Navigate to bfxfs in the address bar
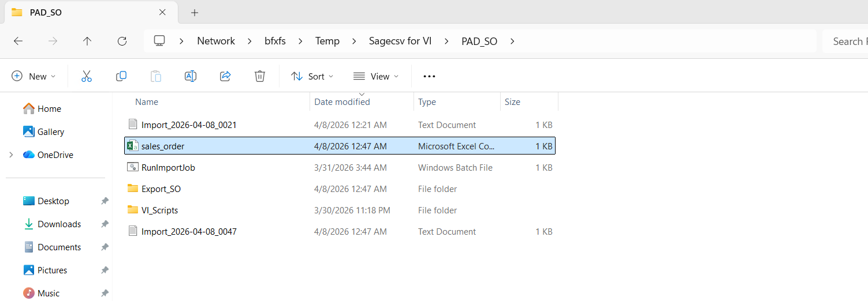The width and height of the screenshot is (868, 301). (275, 41)
